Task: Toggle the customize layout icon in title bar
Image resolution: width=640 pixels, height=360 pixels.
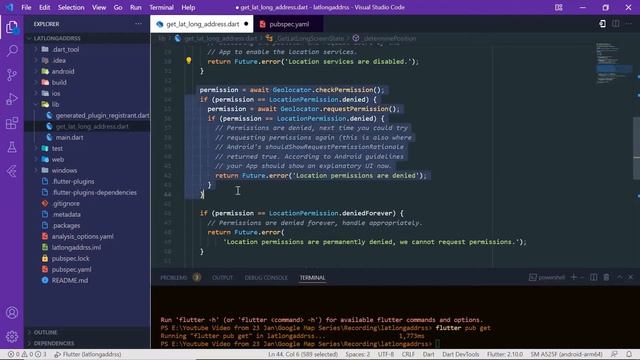Action: coord(559,7)
